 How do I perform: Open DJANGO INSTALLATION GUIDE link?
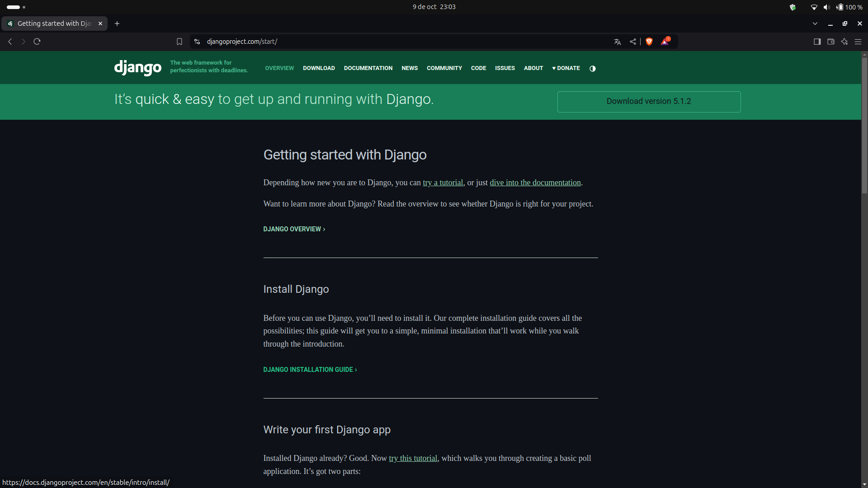[310, 370]
